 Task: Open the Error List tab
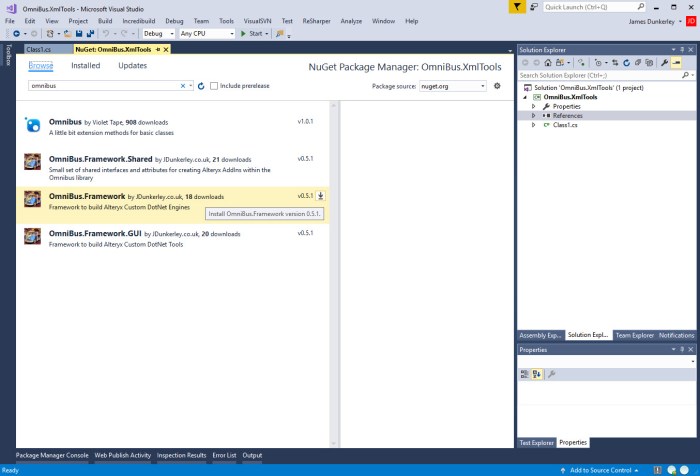coord(224,455)
